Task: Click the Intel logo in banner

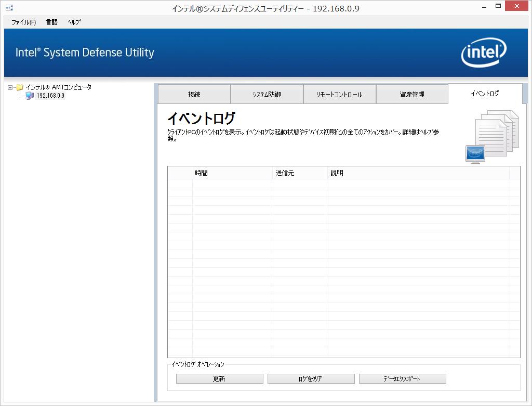Action: coord(484,53)
